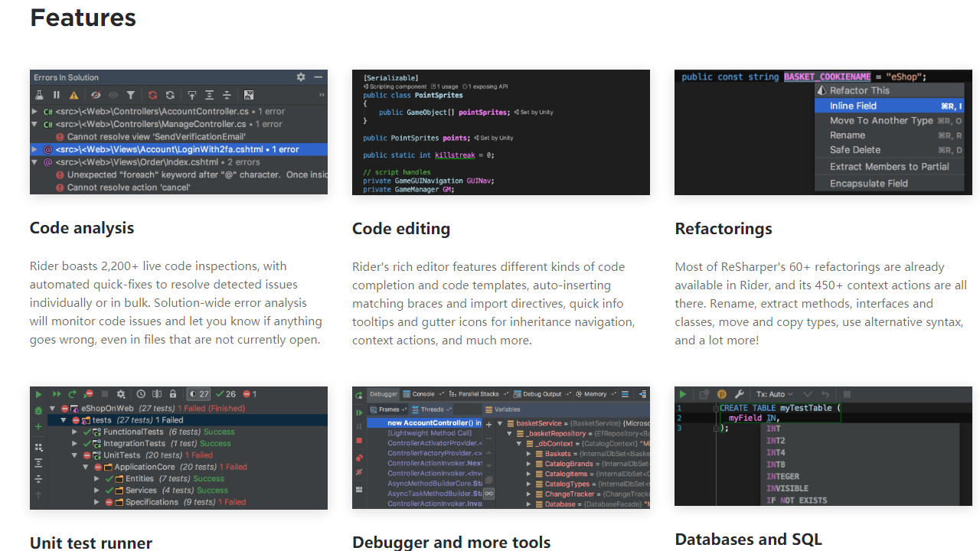Image resolution: width=980 pixels, height=551 pixels.
Task: Select the LoginWith2fa.cshtml error row
Action: pyautogui.click(x=178, y=149)
